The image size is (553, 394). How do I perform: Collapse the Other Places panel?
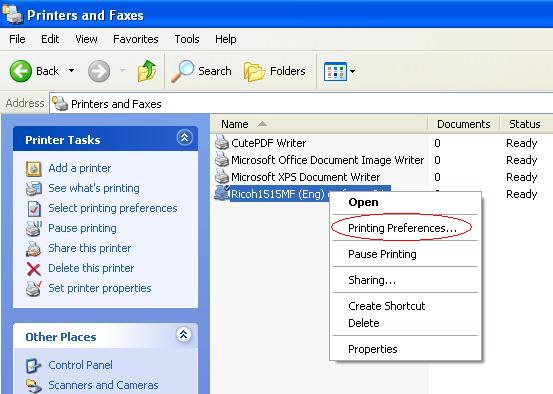pos(184,334)
